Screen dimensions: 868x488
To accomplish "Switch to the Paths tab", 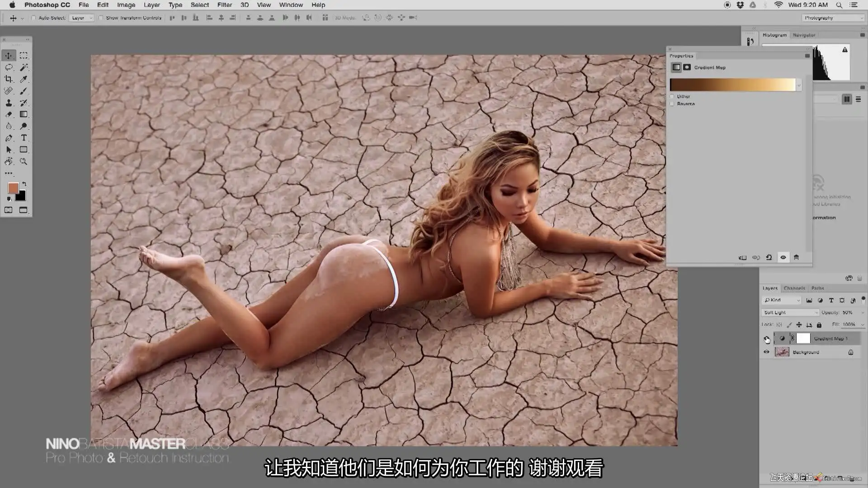I will click(x=817, y=288).
